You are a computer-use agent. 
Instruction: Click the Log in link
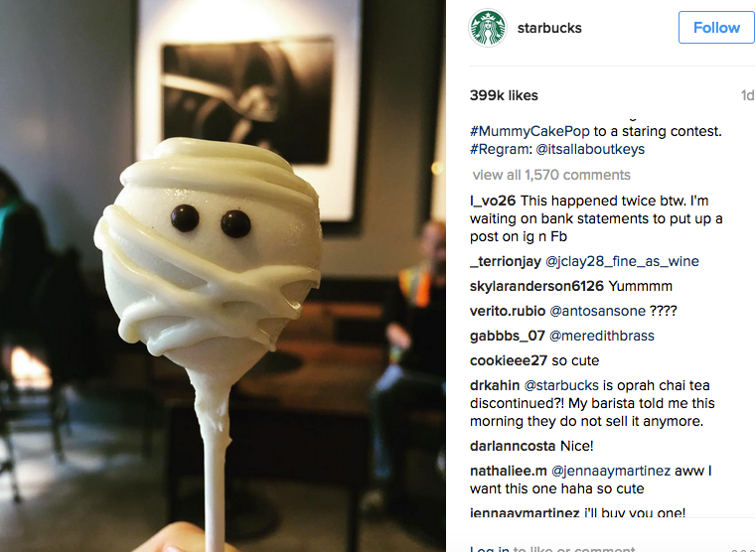tap(490, 548)
